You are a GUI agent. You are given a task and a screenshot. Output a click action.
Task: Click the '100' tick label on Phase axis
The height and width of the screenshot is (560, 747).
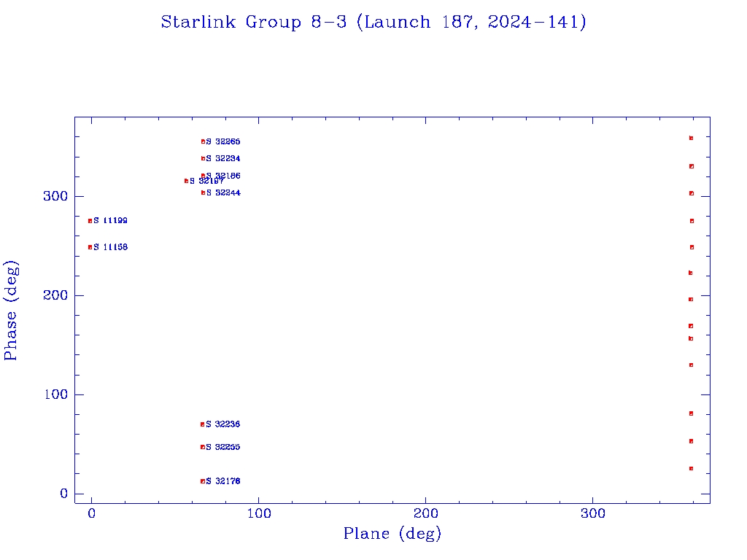(x=55, y=394)
